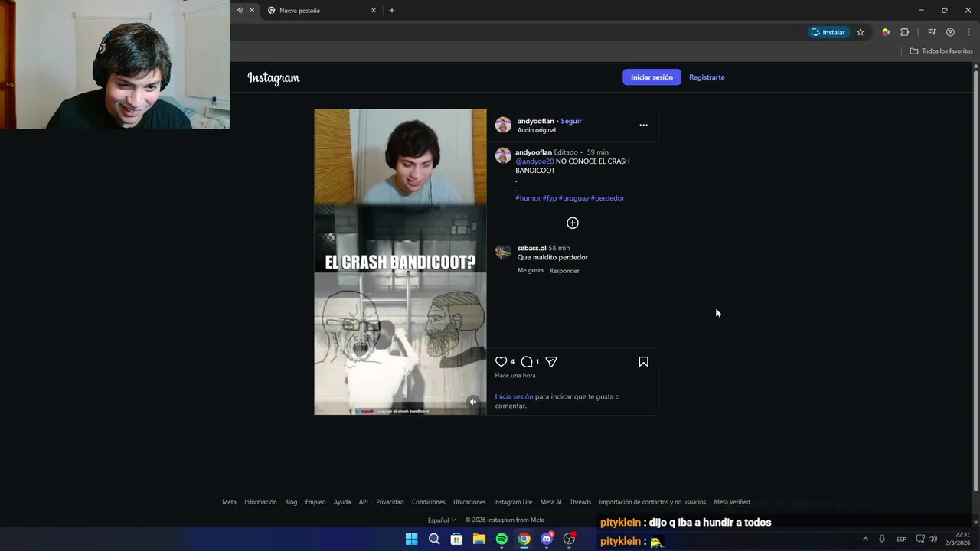The height and width of the screenshot is (551, 980).
Task: Open the #perdedor hashtag
Action: (x=607, y=198)
